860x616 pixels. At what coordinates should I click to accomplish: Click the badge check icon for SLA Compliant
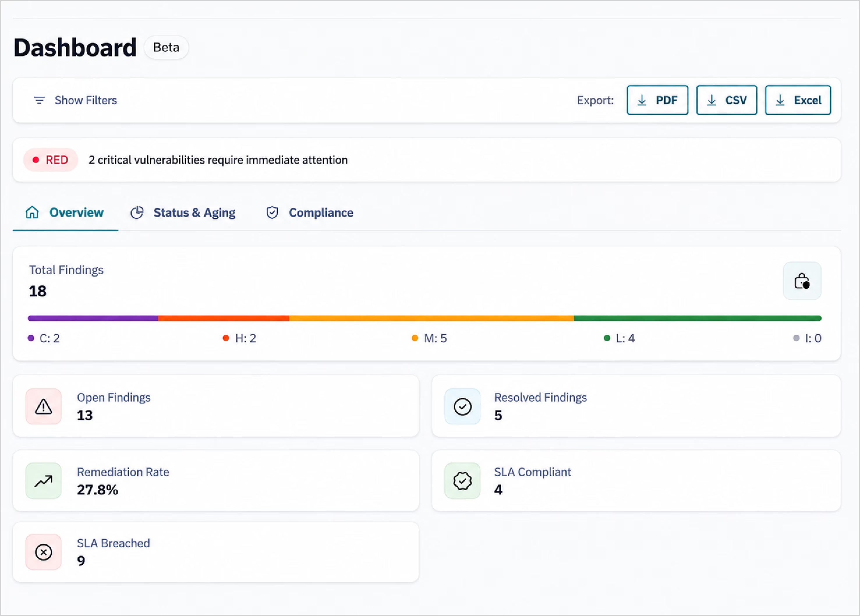pos(462,481)
